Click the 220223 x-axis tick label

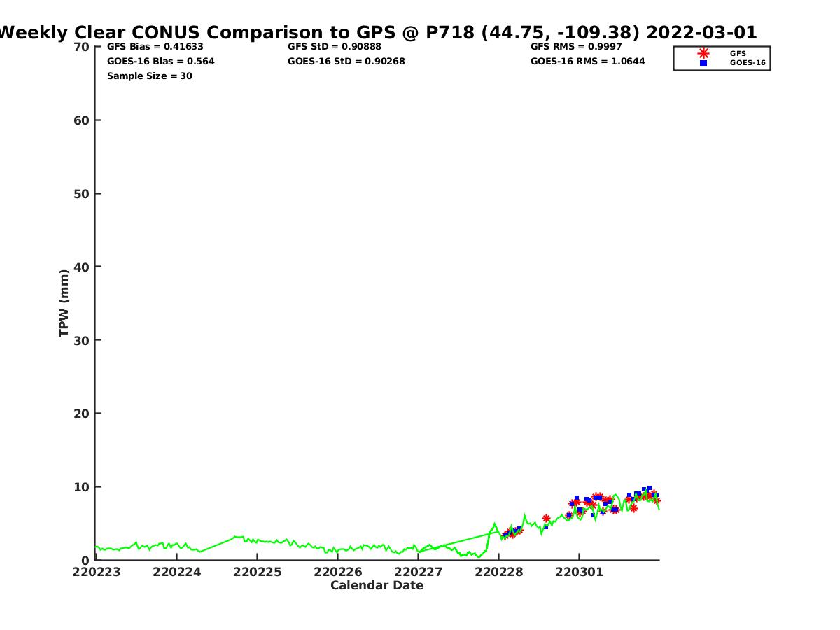pyautogui.click(x=97, y=573)
